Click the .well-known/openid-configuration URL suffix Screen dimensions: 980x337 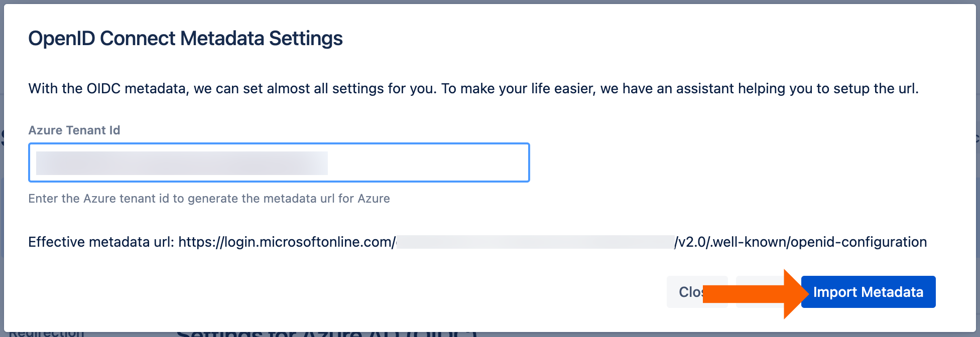click(819, 242)
